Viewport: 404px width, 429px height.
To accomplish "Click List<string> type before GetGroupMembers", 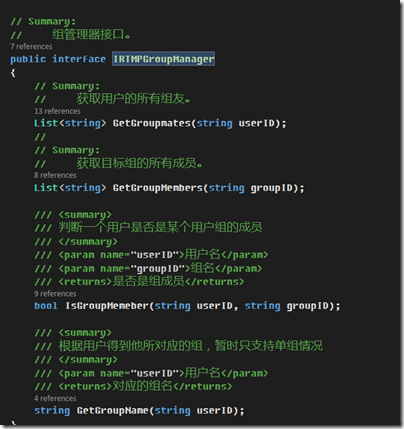I will pyautogui.click(x=70, y=188).
